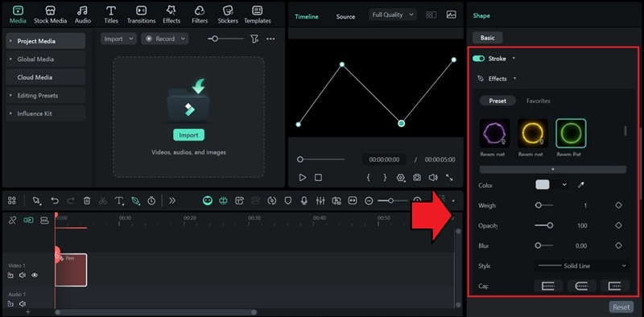Screen dimensions: 644x317
Task: Collapse the Effects section arrow
Action: click(x=515, y=79)
